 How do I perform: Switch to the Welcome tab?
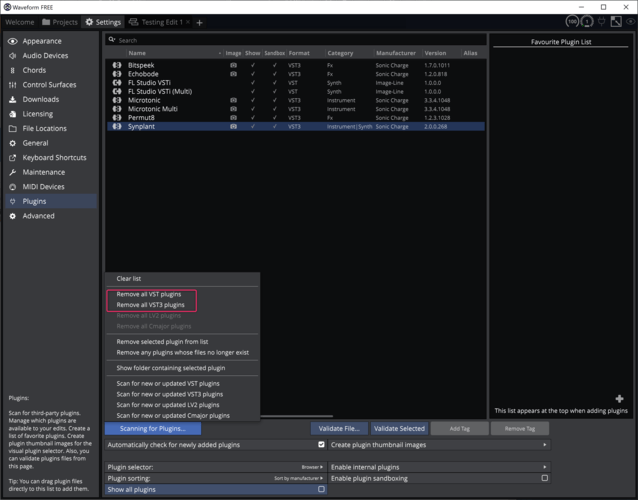[x=20, y=22]
